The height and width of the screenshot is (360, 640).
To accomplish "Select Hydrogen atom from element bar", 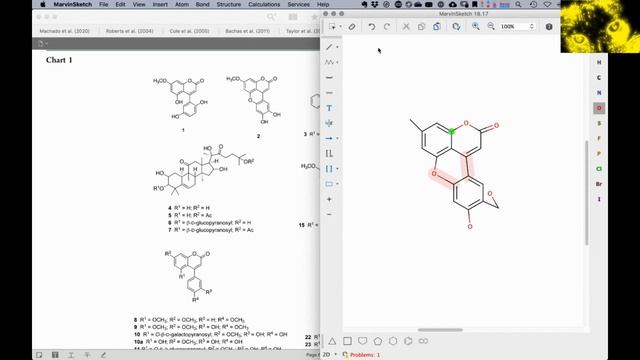I will (599, 62).
